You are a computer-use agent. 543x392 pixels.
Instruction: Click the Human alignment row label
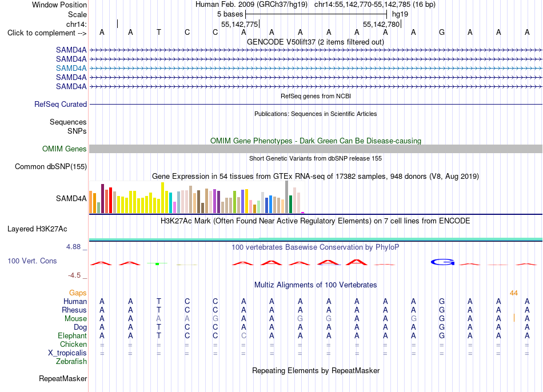[75, 302]
